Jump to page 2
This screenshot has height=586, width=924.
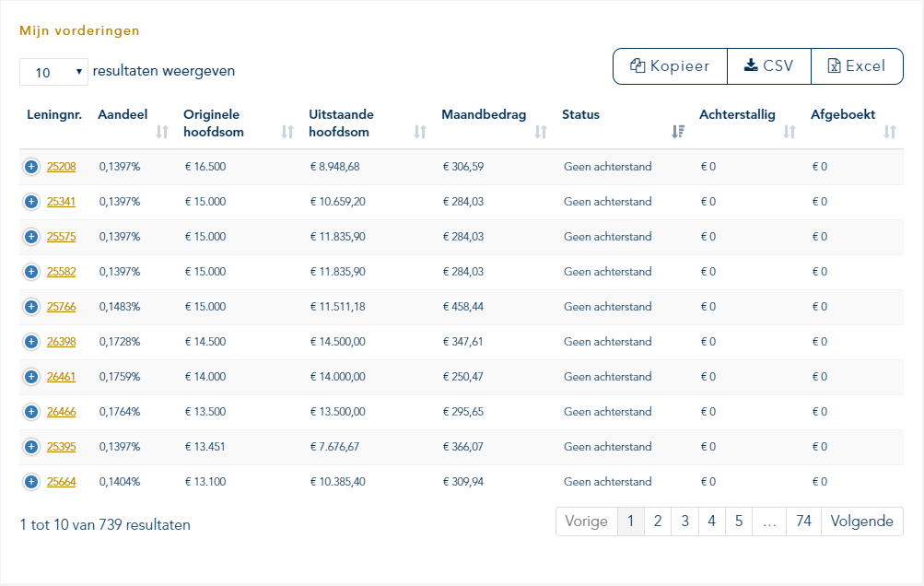658,522
